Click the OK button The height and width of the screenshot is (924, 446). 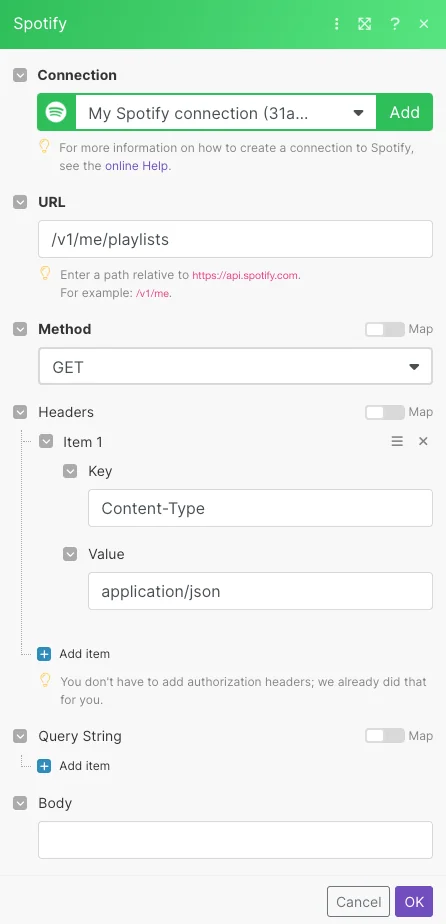(414, 902)
